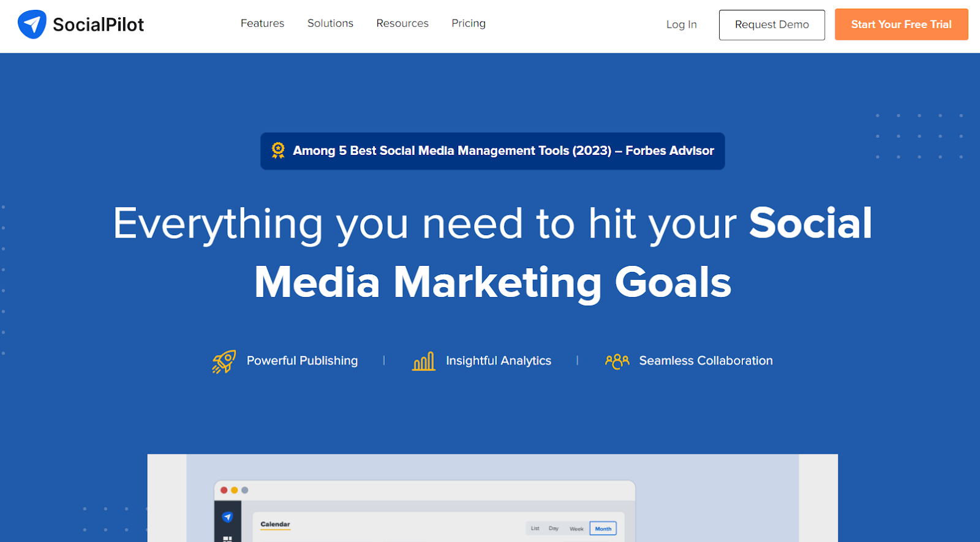
Task: Go to the Pricing page
Action: 469,23
